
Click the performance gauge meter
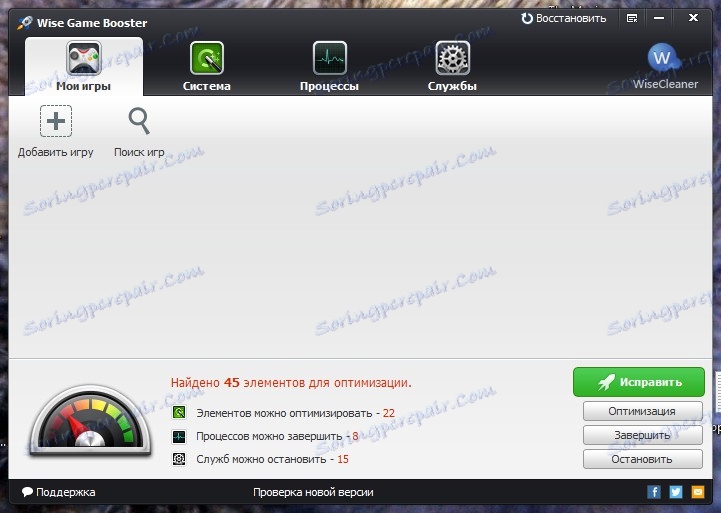click(90, 421)
